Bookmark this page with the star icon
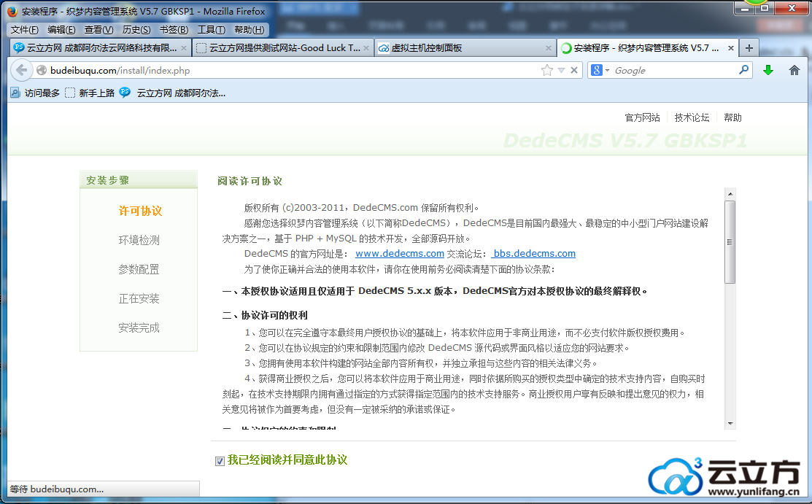The height and width of the screenshot is (504, 812). [547, 71]
